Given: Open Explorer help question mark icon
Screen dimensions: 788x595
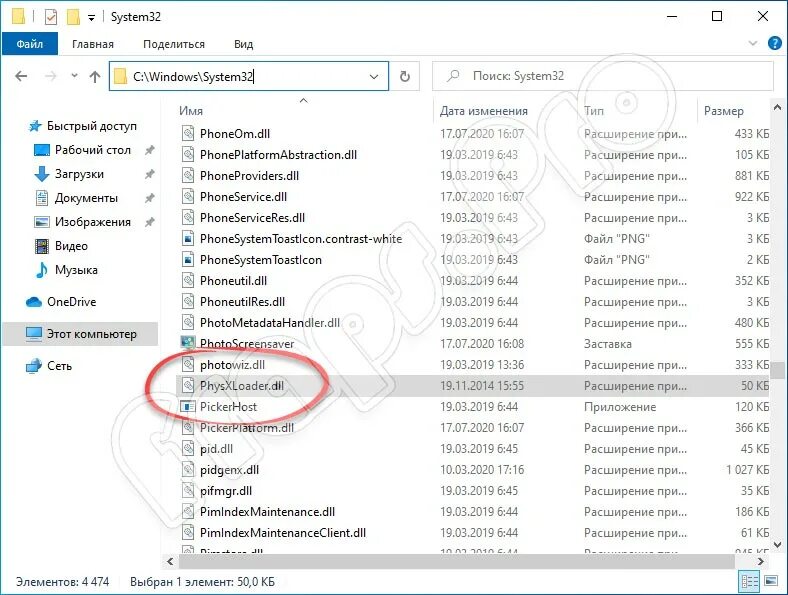Looking at the screenshot, I should tap(775, 43).
